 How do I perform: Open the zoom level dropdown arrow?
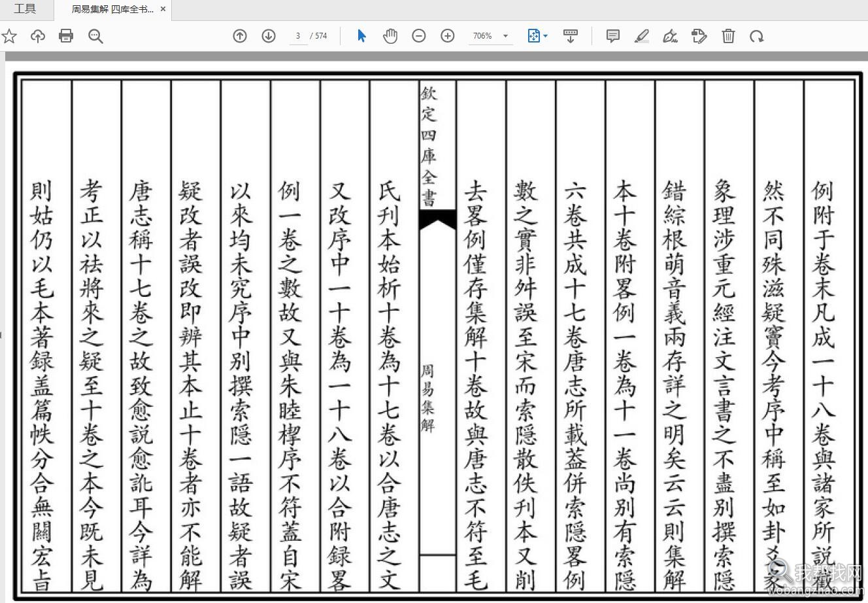(x=505, y=36)
